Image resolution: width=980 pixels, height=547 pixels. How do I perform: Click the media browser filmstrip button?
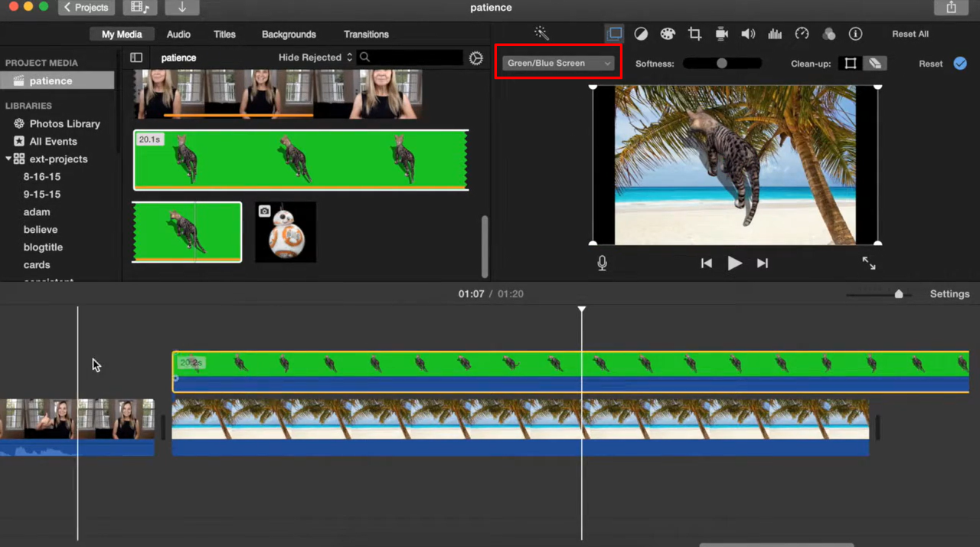(x=139, y=8)
